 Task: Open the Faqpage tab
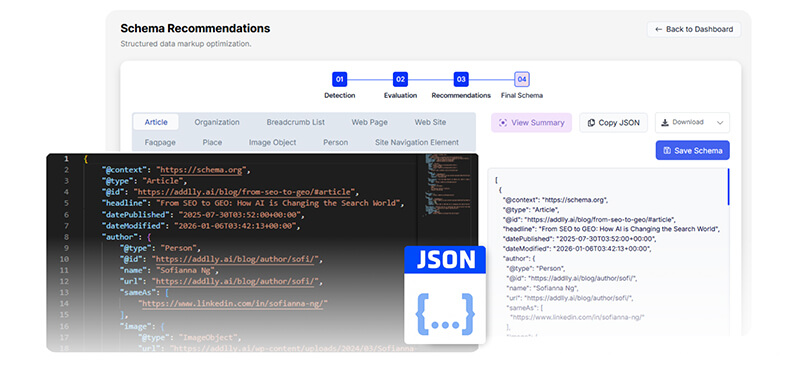point(160,142)
